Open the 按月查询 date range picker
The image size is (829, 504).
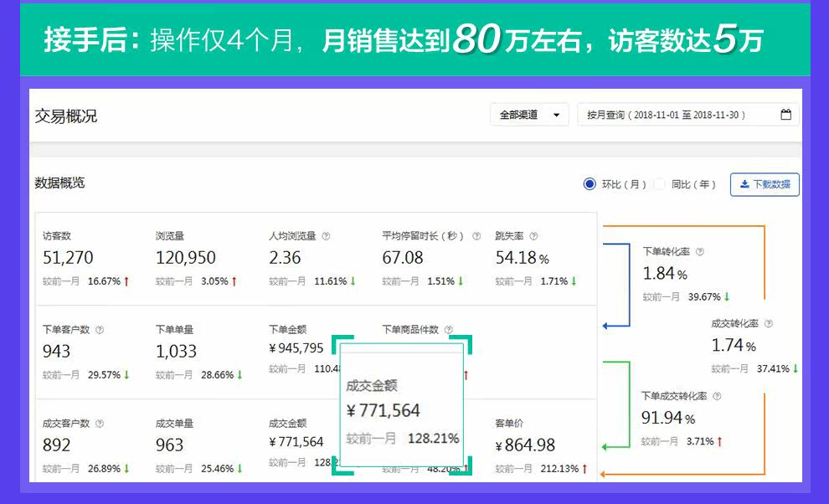tap(687, 115)
